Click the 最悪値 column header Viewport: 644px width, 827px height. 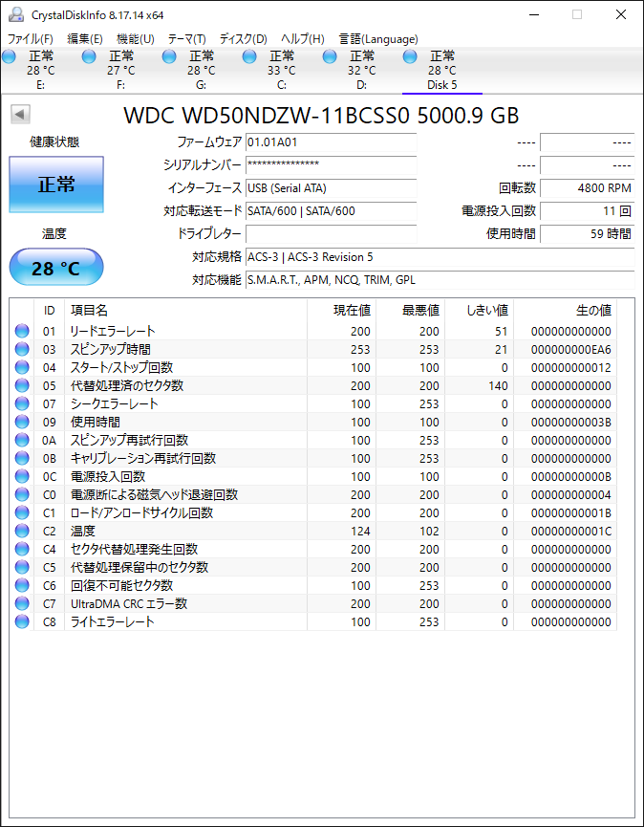pos(411,311)
